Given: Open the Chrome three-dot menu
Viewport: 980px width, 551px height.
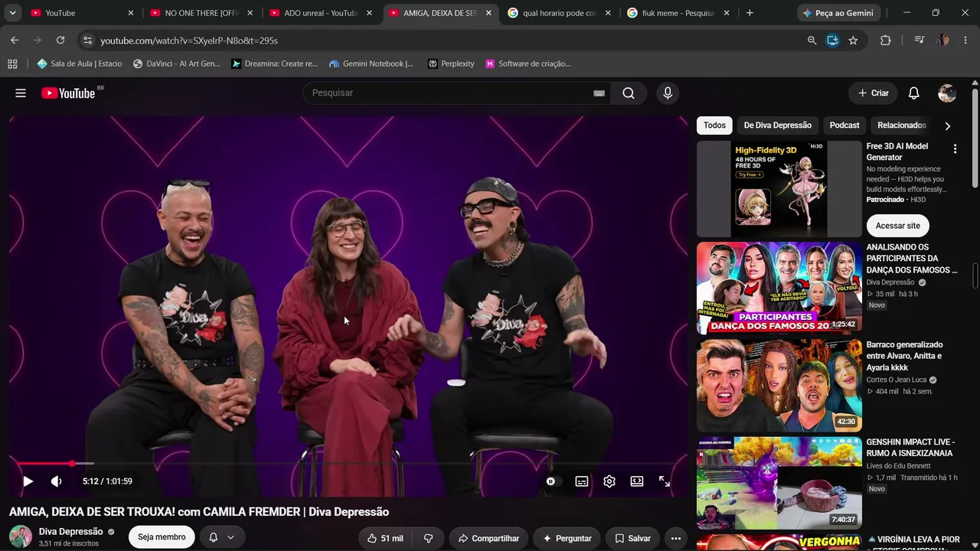Looking at the screenshot, I should pyautogui.click(x=965, y=41).
